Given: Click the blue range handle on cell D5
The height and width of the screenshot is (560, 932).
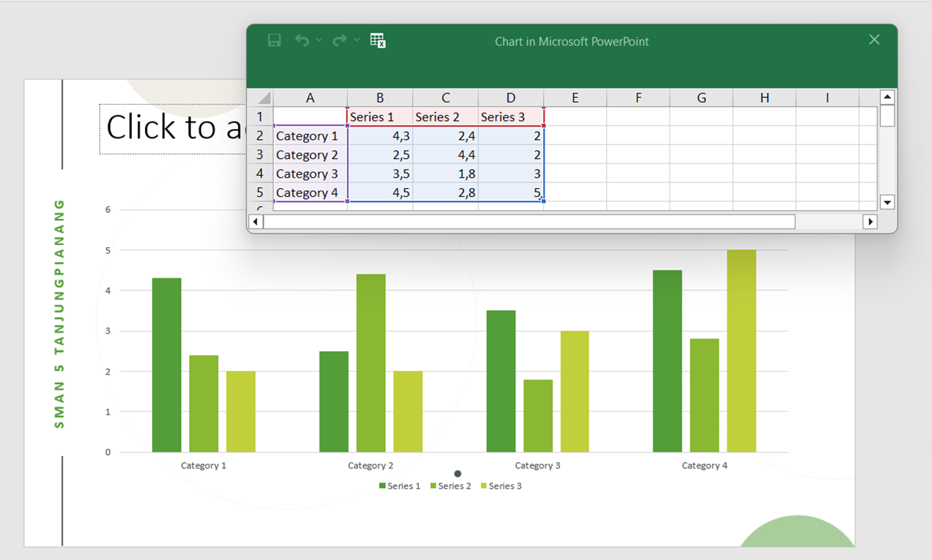Looking at the screenshot, I should click(543, 201).
